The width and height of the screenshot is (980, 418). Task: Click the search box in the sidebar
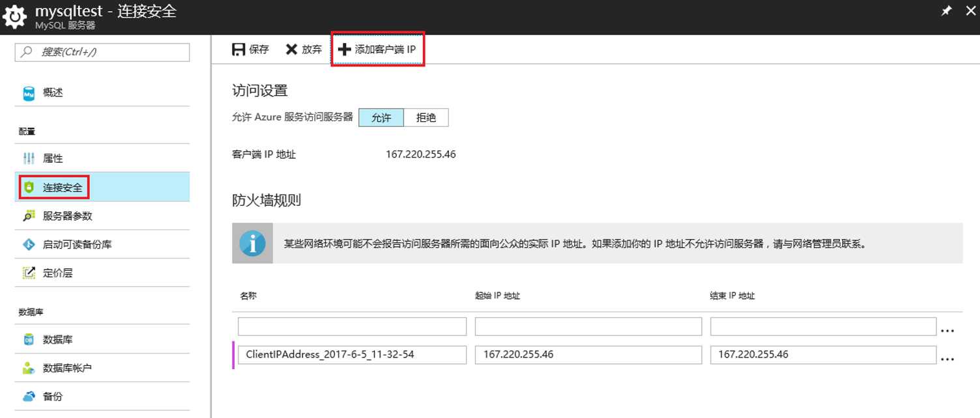click(x=102, y=52)
